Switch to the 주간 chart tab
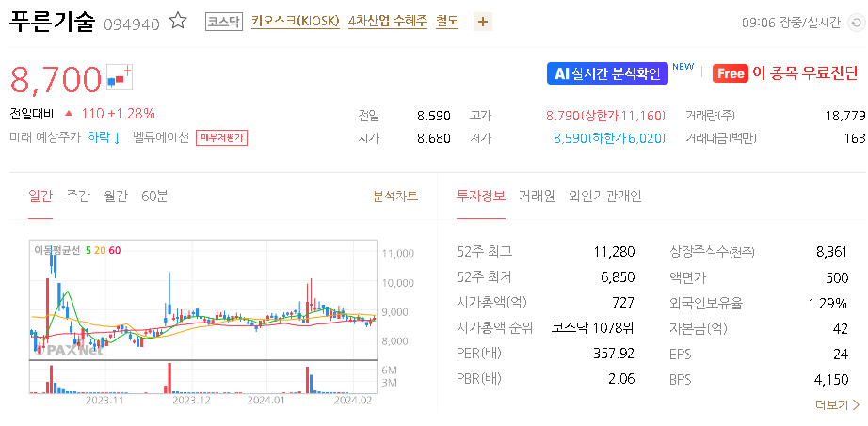Image resolution: width=868 pixels, height=426 pixels. click(x=77, y=196)
